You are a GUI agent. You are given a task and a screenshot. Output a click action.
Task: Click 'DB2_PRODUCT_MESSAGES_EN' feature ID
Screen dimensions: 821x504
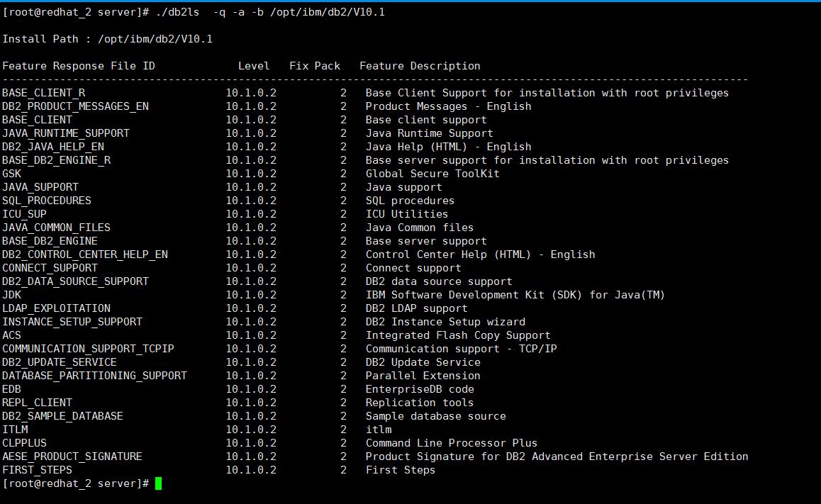[x=75, y=106]
